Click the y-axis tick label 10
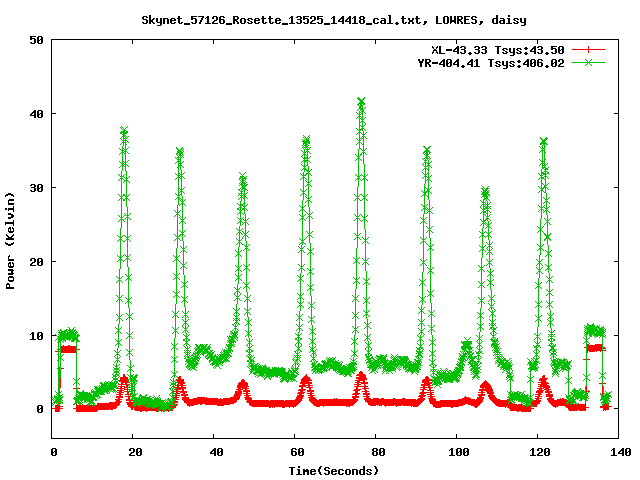 (x=36, y=336)
